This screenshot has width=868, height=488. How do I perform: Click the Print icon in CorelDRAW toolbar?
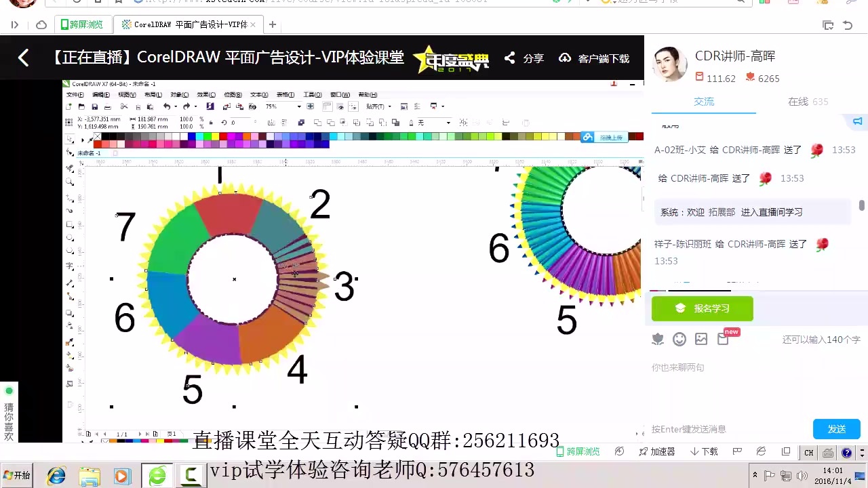(x=108, y=106)
